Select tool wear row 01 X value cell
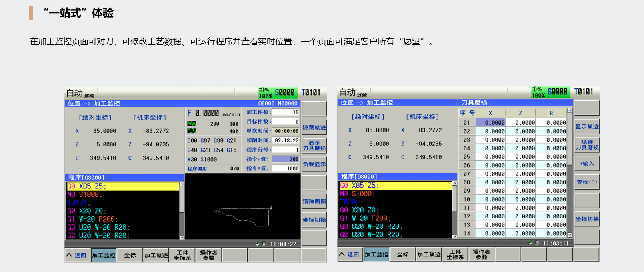 point(490,123)
